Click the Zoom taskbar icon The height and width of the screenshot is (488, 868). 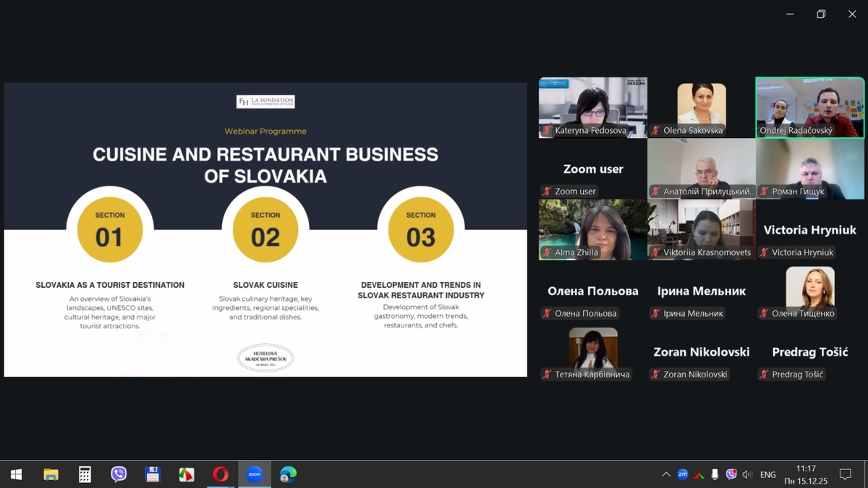tap(255, 474)
